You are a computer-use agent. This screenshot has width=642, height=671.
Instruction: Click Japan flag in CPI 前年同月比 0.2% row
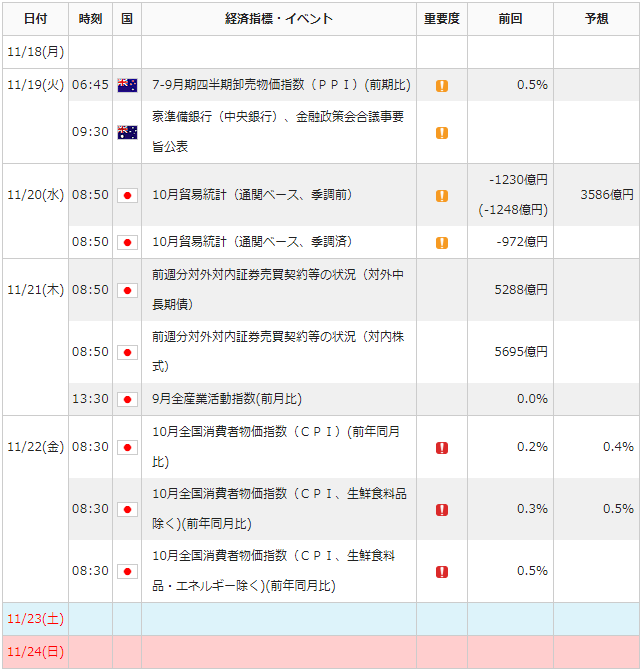tap(127, 448)
